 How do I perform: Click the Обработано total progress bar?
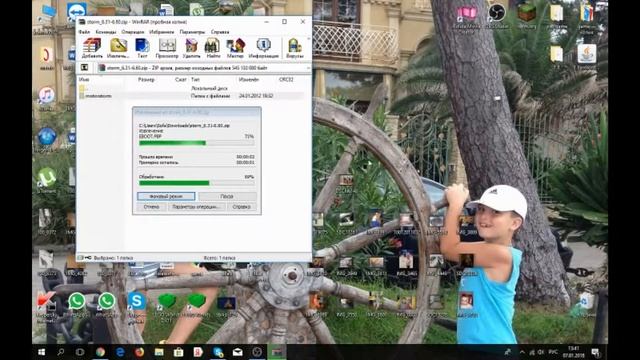(196, 183)
